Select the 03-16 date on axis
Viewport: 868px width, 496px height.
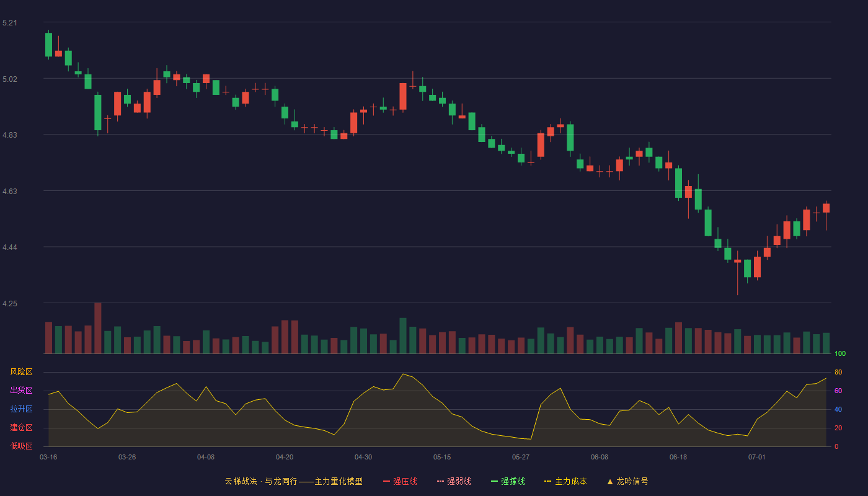coord(48,457)
